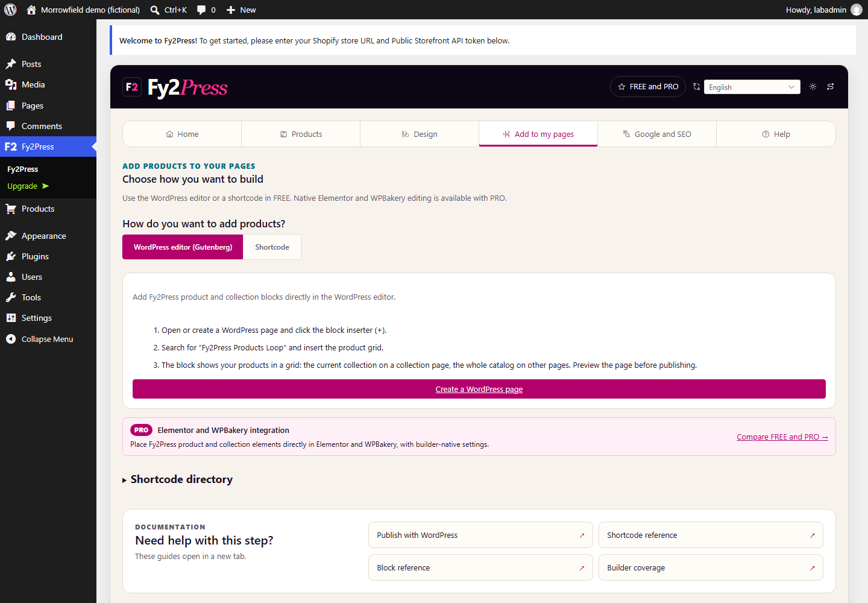
Task: Open the Shortcode reference guide
Action: tap(711, 535)
